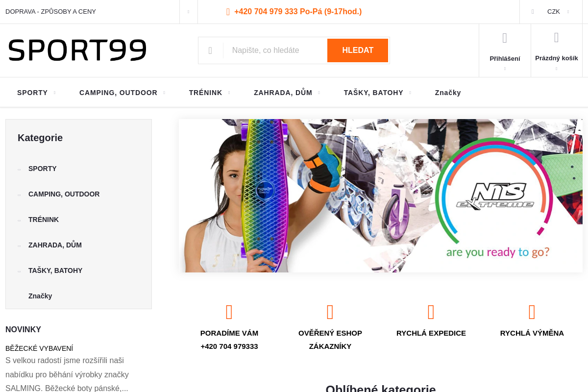
Task: Expand the SPORTY navigation menu
Action: (x=37, y=93)
